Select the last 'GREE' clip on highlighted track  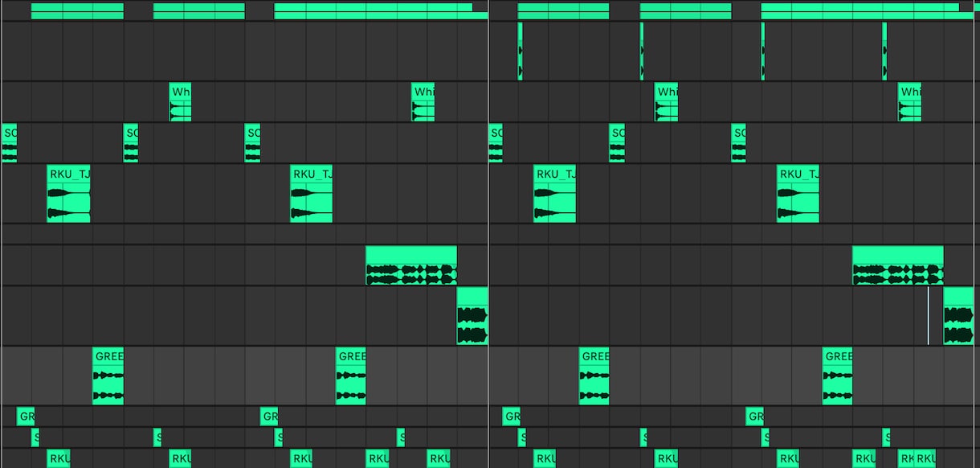pos(838,376)
